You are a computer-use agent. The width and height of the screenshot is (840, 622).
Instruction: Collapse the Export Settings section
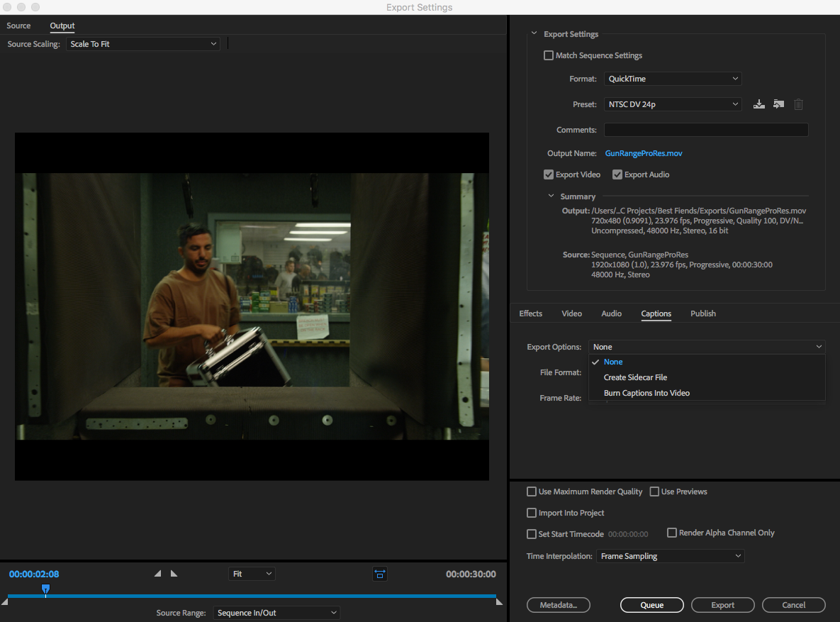point(534,33)
